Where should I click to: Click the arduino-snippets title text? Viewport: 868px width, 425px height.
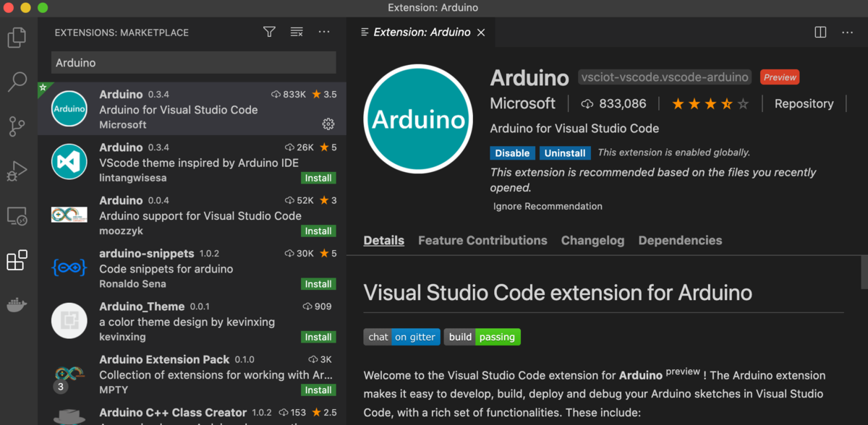coord(147,254)
